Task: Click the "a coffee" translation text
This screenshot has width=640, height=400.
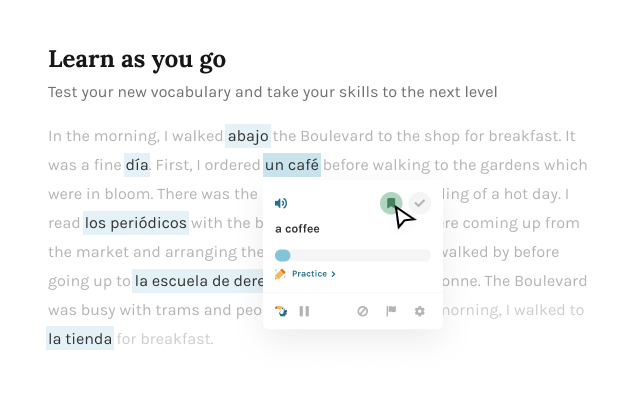Action: pos(297,229)
